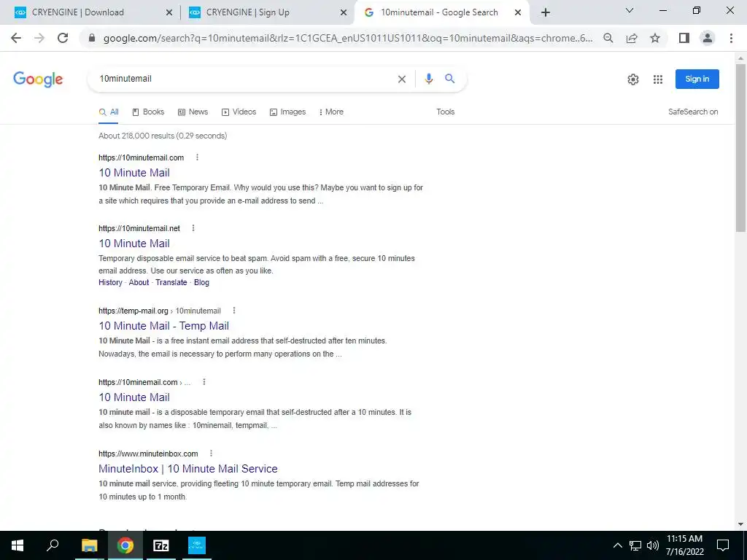This screenshot has width=747, height=560.
Task: Open 10 Minute Mail from 10minutemail.net
Action: [x=134, y=244]
